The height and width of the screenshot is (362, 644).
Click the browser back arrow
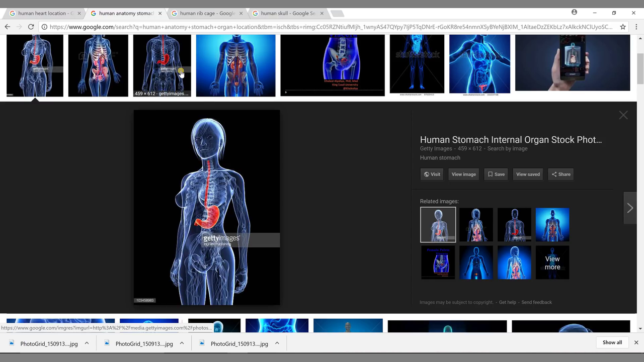point(8,27)
